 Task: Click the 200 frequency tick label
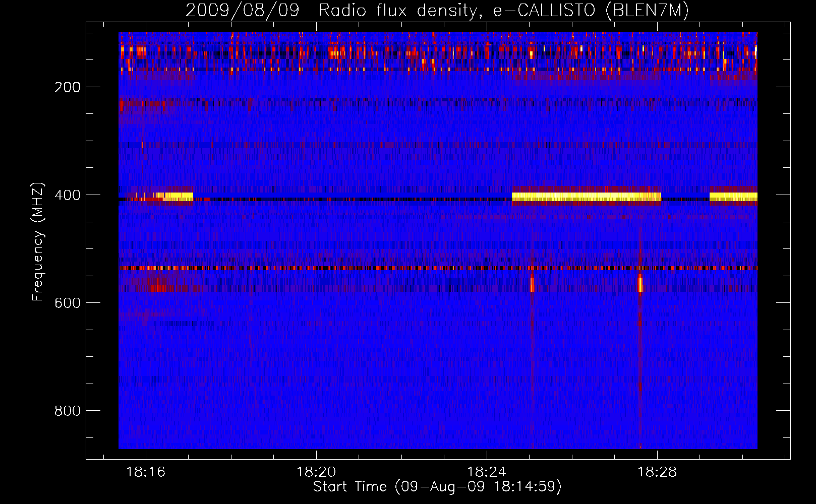(68, 87)
